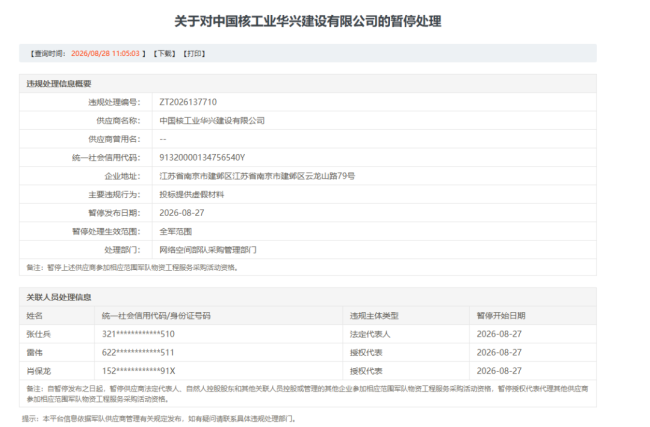The height and width of the screenshot is (427, 650).
Task: Select department 网络空间部队采购管理部门
Action: 208,250
